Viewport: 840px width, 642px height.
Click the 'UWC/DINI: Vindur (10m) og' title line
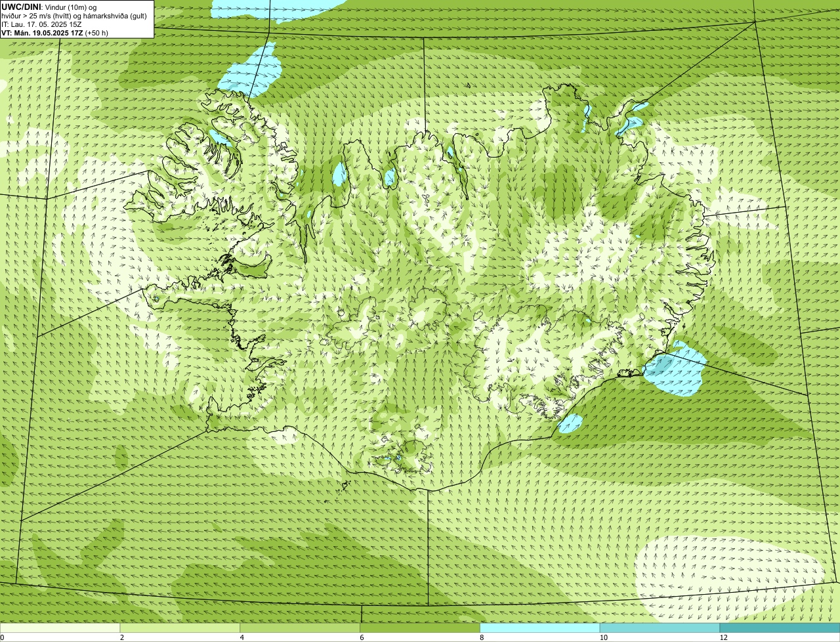pos(49,7)
